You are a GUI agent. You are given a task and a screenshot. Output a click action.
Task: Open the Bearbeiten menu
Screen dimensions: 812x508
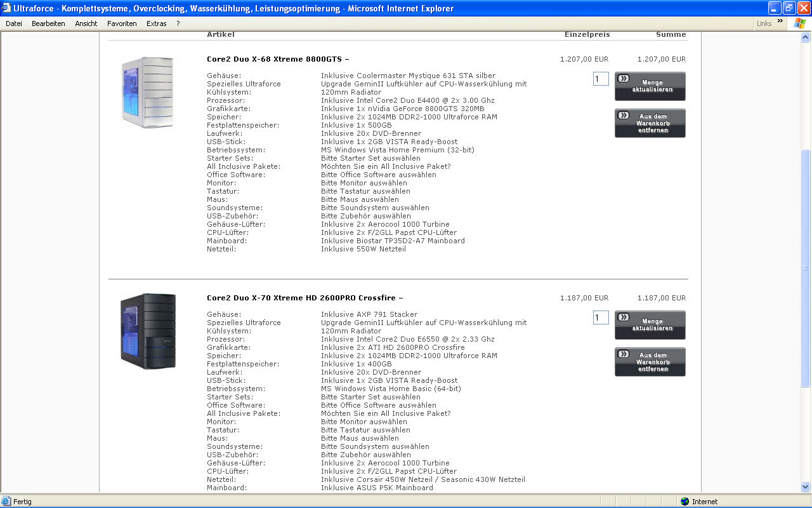[48, 23]
